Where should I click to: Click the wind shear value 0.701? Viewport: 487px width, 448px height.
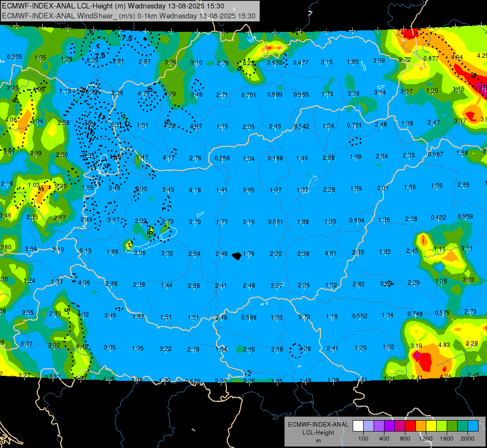(354, 125)
